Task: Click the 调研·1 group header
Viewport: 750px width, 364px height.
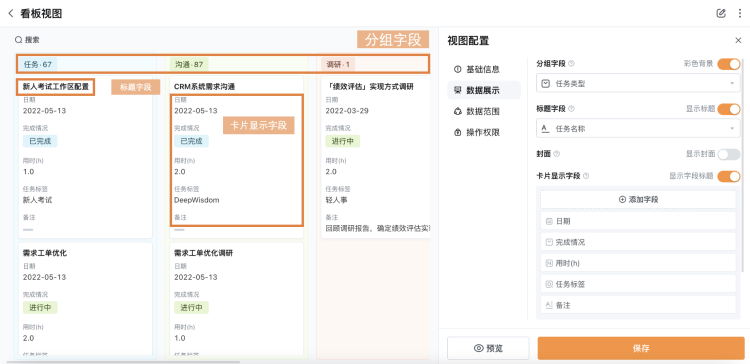Action: (x=338, y=64)
